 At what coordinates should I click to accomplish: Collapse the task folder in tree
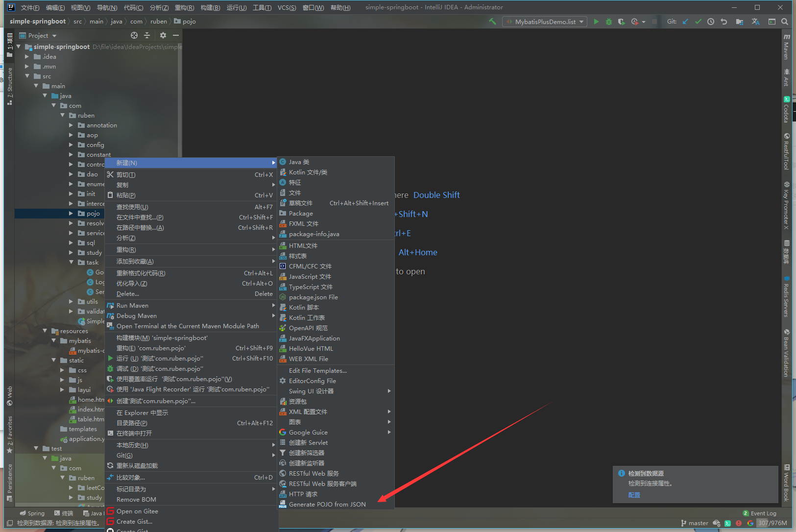(71, 263)
